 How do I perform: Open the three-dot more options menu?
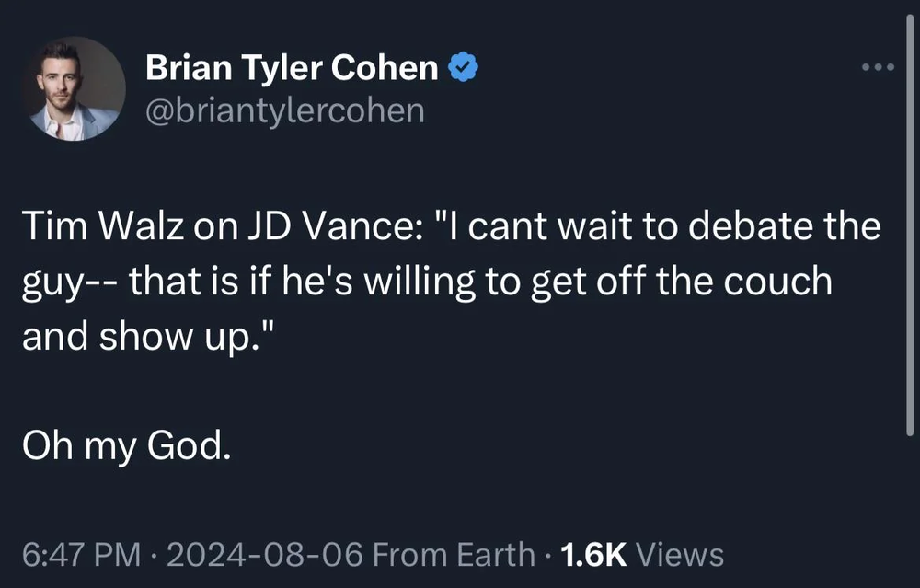click(879, 67)
